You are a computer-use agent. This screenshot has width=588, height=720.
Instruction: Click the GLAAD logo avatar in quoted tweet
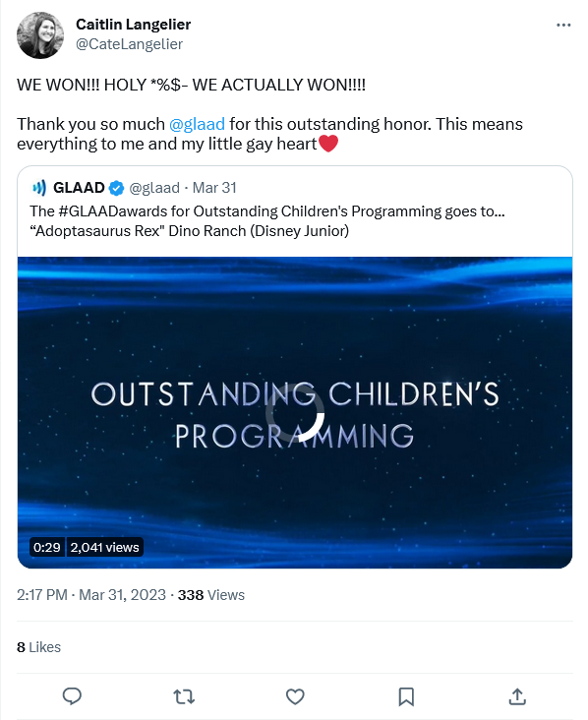point(39,188)
